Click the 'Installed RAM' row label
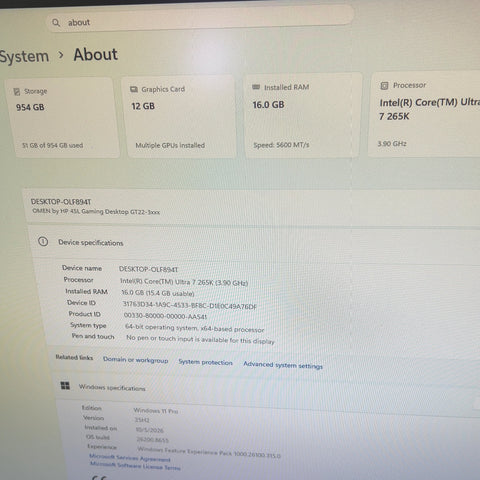This screenshot has height=480, width=480. [86, 292]
